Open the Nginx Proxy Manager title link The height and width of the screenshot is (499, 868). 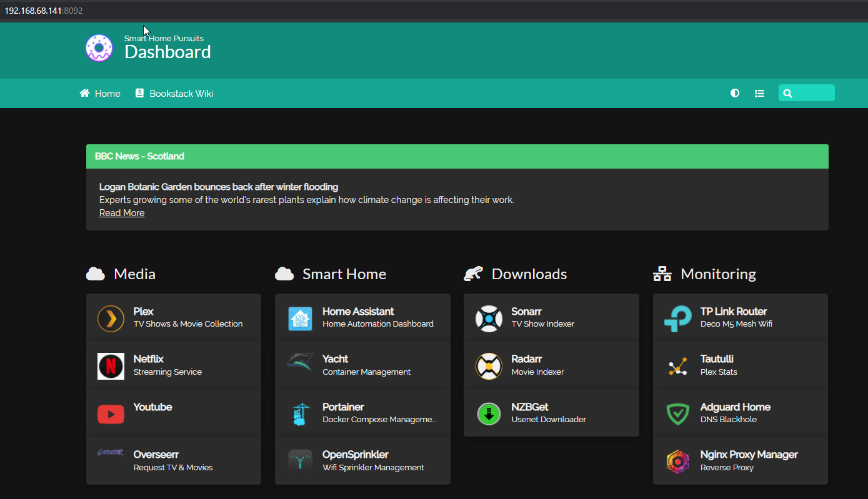[x=749, y=454]
